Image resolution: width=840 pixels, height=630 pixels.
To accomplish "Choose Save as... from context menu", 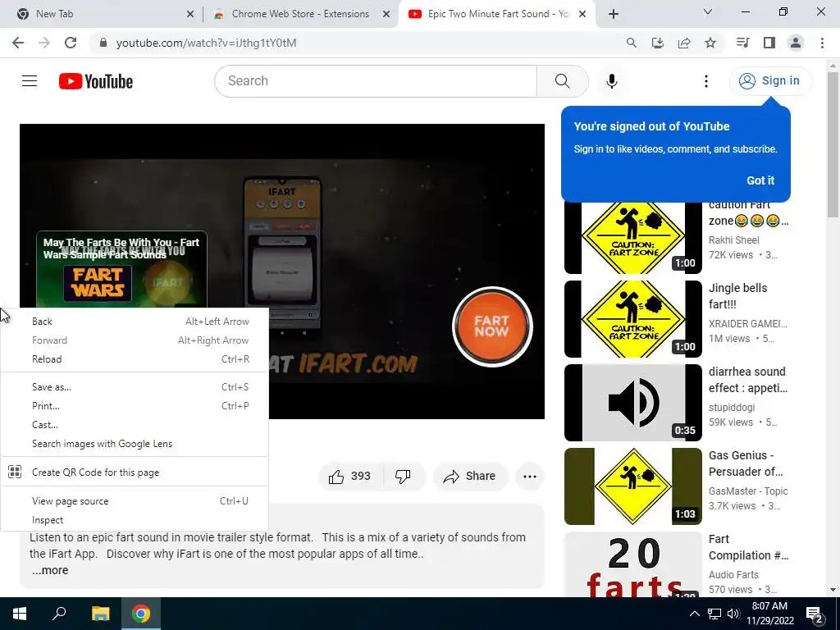I will pyautogui.click(x=135, y=387).
